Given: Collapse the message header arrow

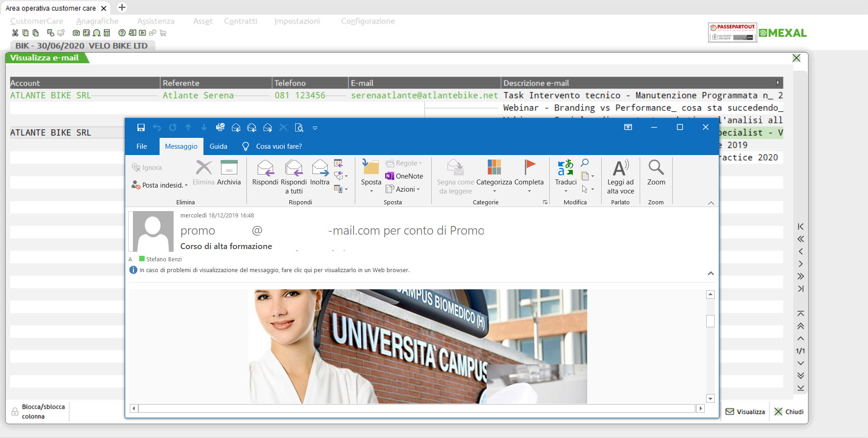Looking at the screenshot, I should (711, 273).
